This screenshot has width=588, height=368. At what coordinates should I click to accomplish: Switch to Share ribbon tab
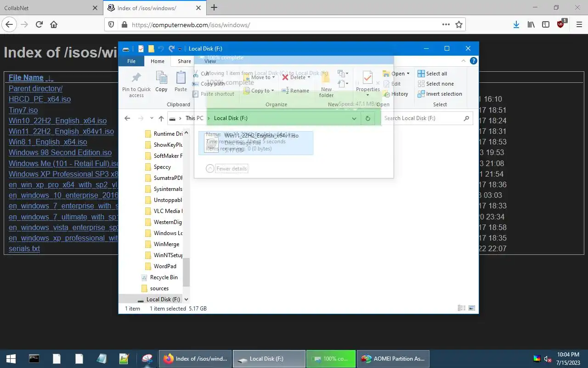[184, 61]
